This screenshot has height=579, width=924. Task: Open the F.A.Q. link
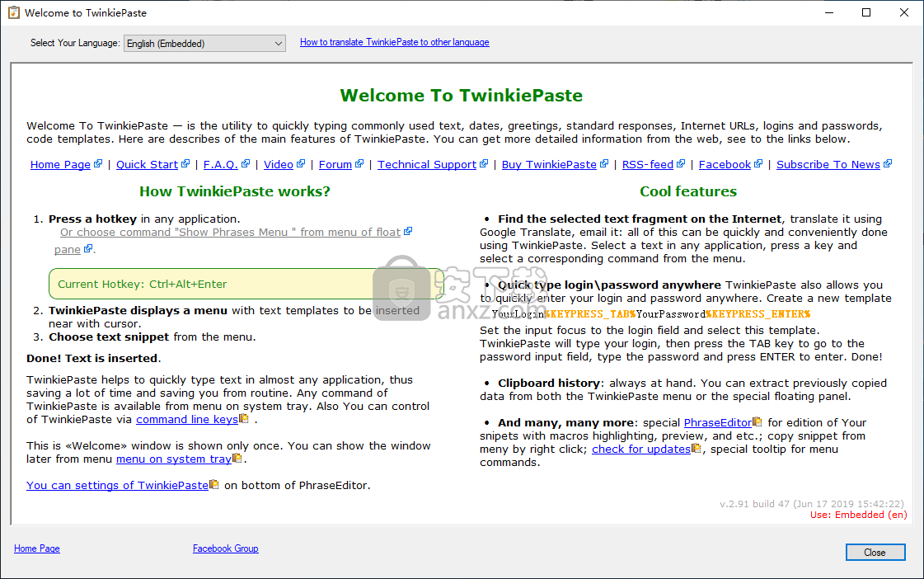coord(220,164)
